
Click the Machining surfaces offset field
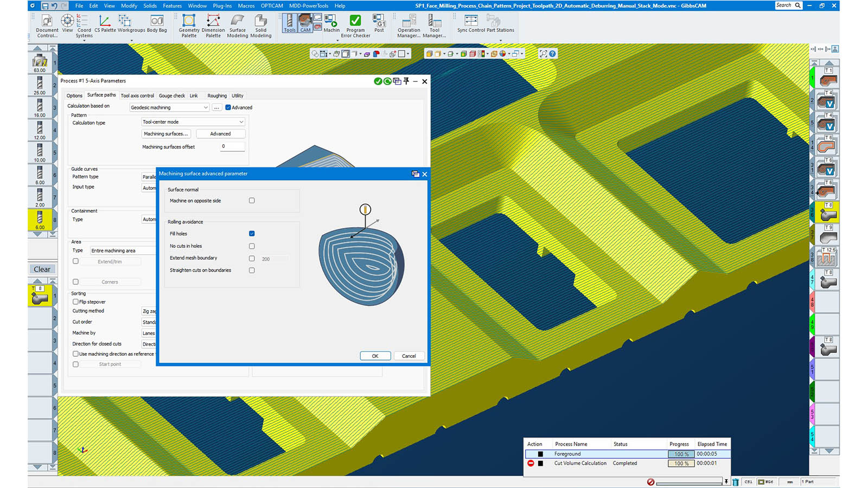click(x=233, y=146)
